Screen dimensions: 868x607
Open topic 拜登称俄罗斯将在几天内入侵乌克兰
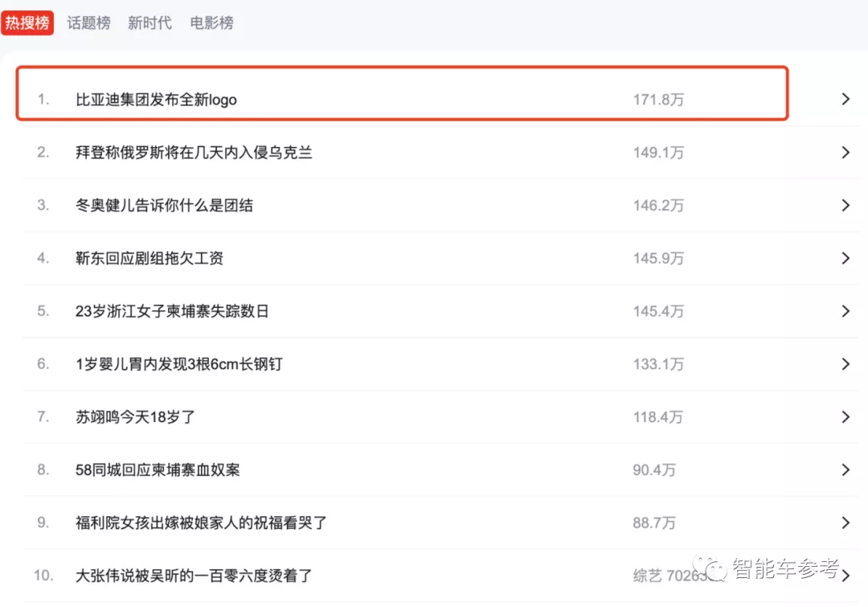(194, 152)
